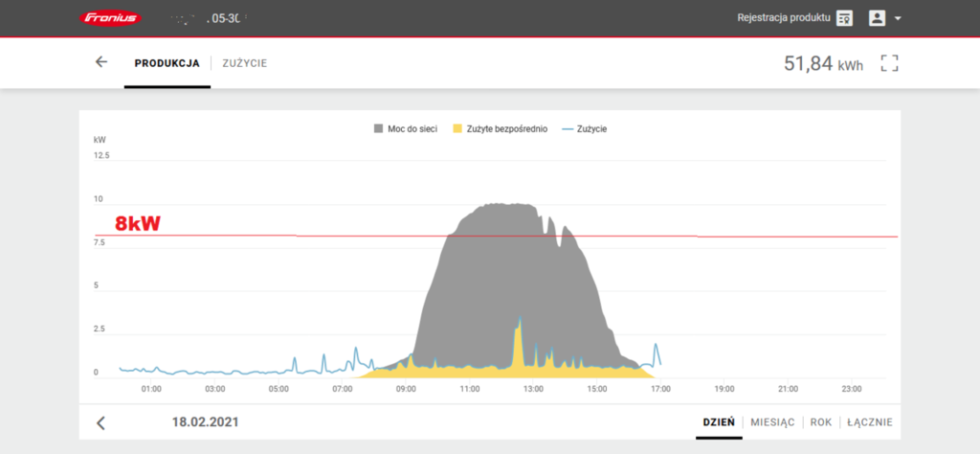Select the Dzień time range
The height and width of the screenshot is (454, 980).
click(718, 422)
